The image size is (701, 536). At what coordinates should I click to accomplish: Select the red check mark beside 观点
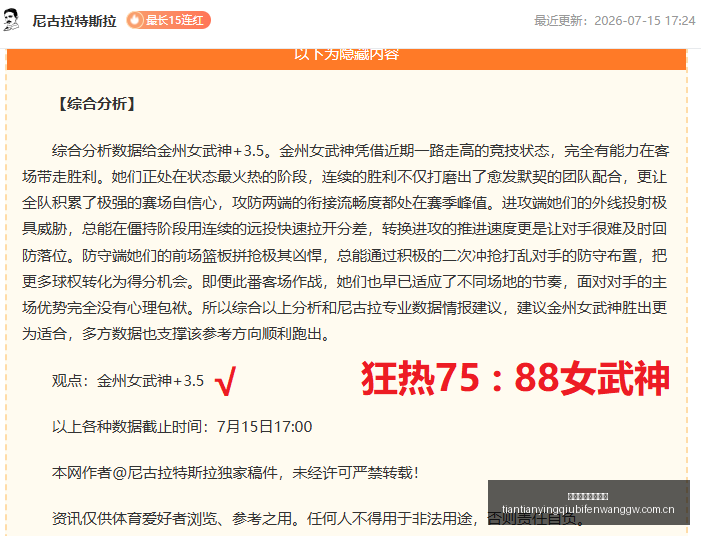pyautogui.click(x=225, y=381)
